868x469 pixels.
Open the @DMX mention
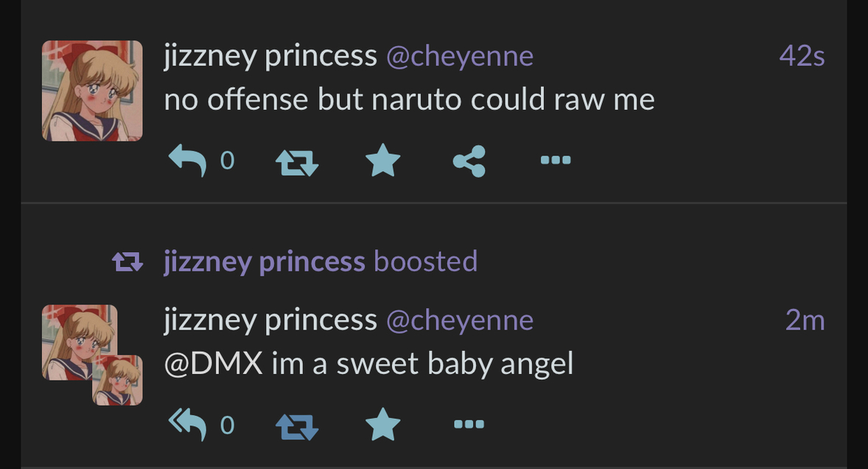tap(214, 364)
